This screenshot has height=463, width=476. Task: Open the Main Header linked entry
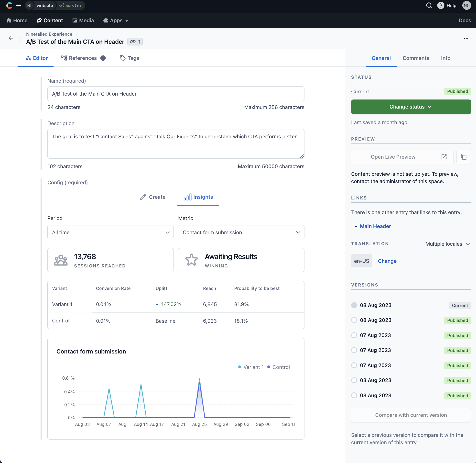coord(375,226)
